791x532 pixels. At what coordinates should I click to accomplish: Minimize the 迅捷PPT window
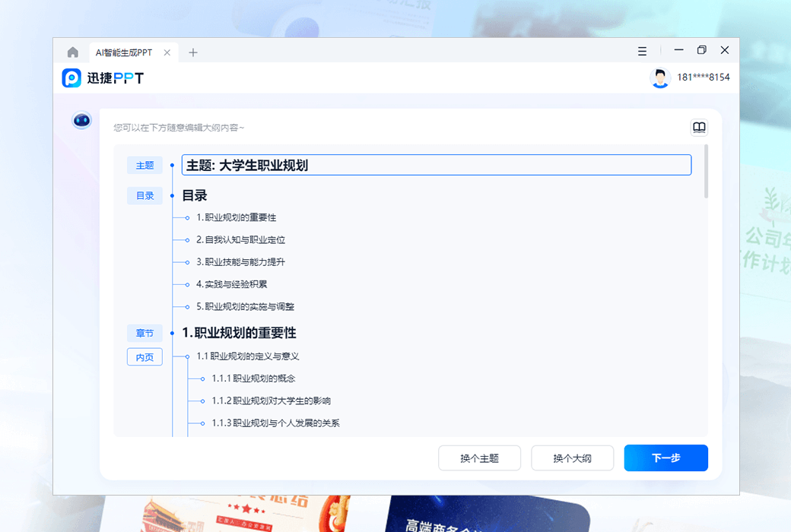[x=678, y=50]
